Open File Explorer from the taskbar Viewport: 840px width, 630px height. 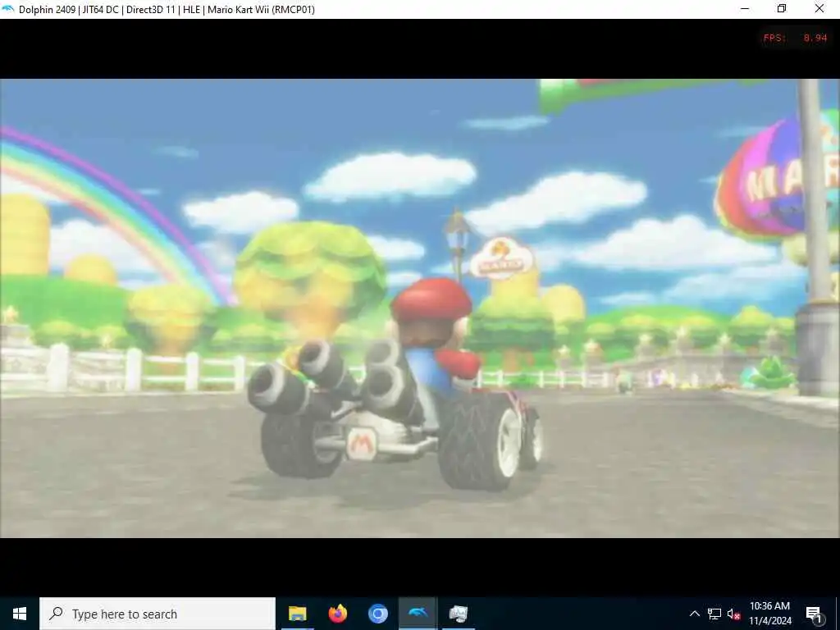[x=297, y=614]
